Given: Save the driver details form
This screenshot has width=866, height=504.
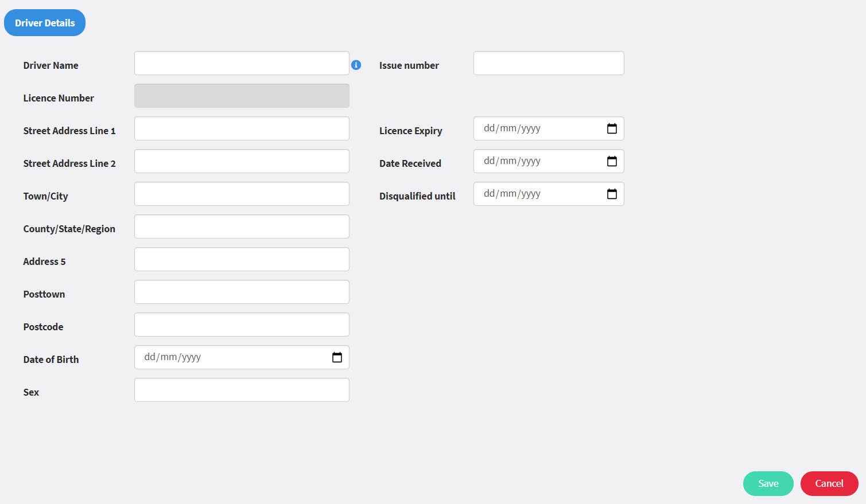Looking at the screenshot, I should pos(768,483).
